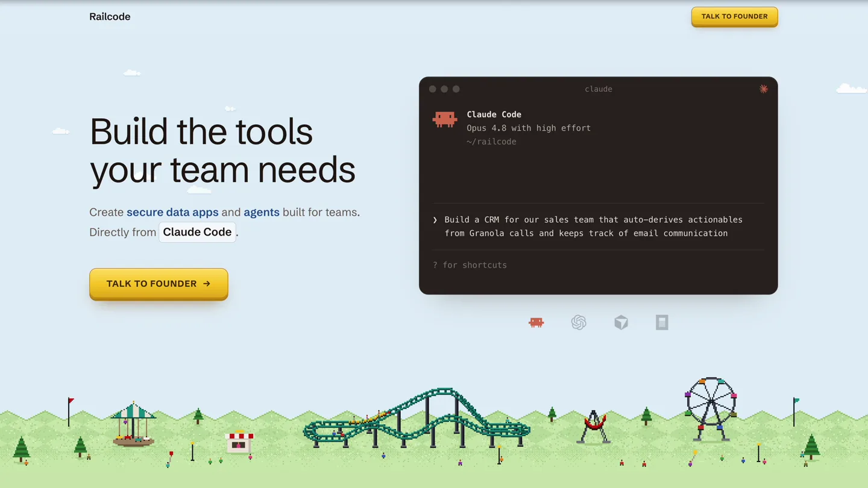Follow the 'agents' highlighted link
The height and width of the screenshot is (488, 868).
pos(262,212)
